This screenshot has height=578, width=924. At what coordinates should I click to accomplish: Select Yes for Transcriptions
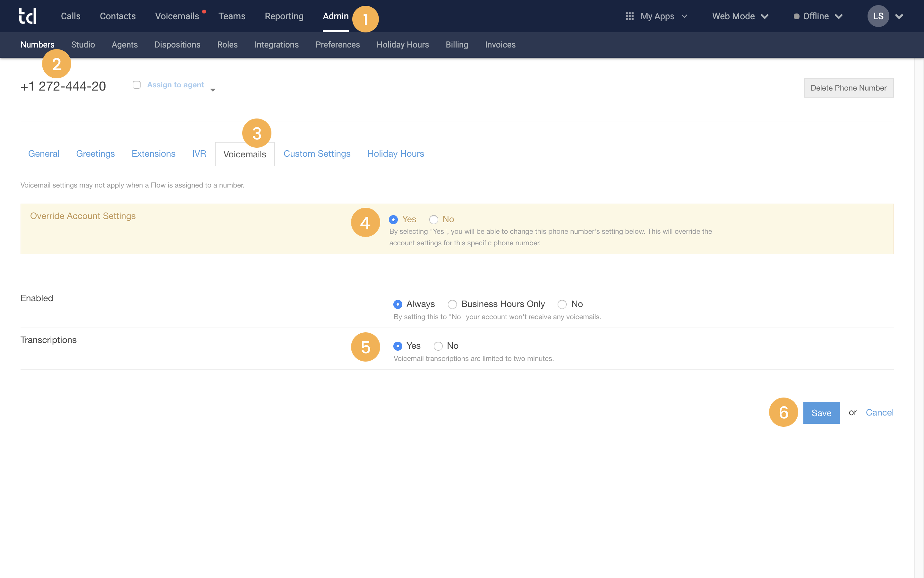[x=398, y=346]
